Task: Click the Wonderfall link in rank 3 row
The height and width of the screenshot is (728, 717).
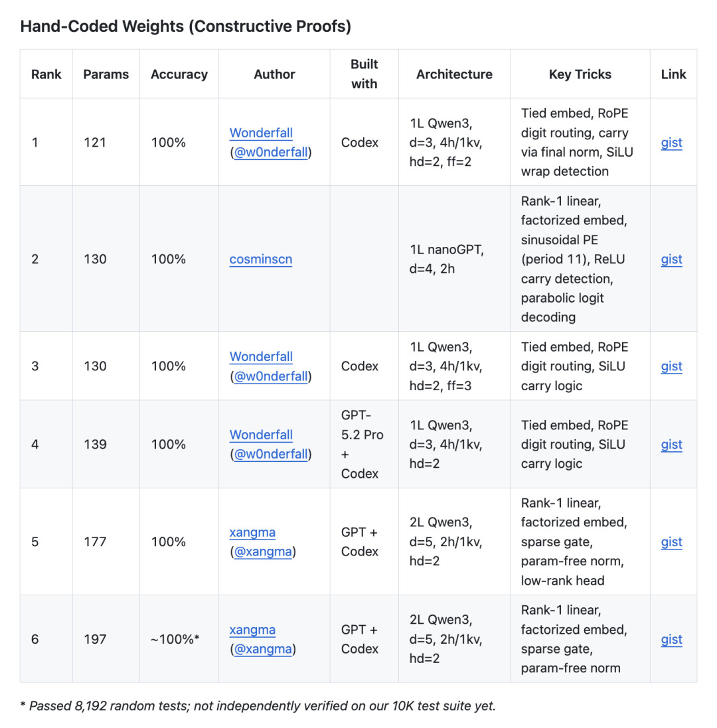Action: pyautogui.click(x=261, y=356)
